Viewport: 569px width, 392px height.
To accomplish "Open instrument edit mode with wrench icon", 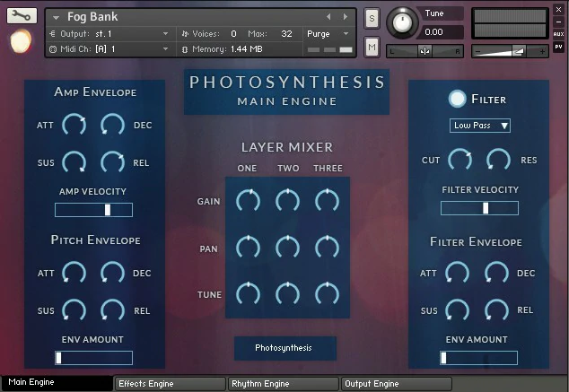I will tap(22, 15).
